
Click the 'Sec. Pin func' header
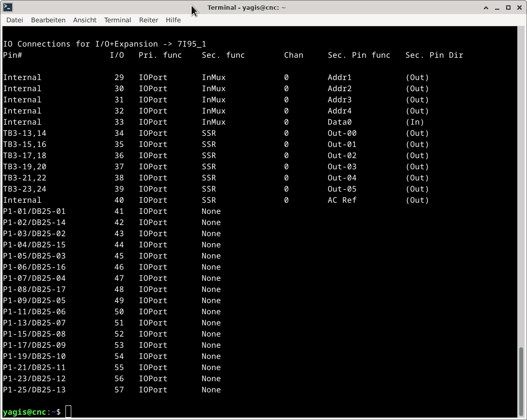coord(359,55)
